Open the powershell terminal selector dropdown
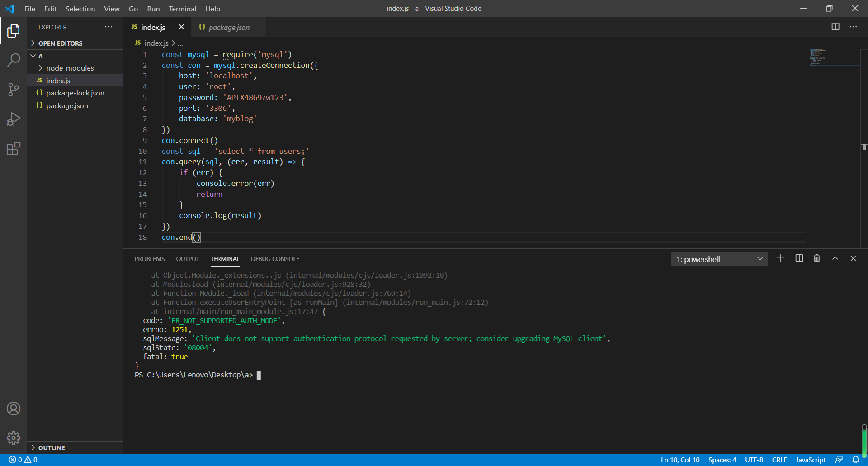 (719, 259)
